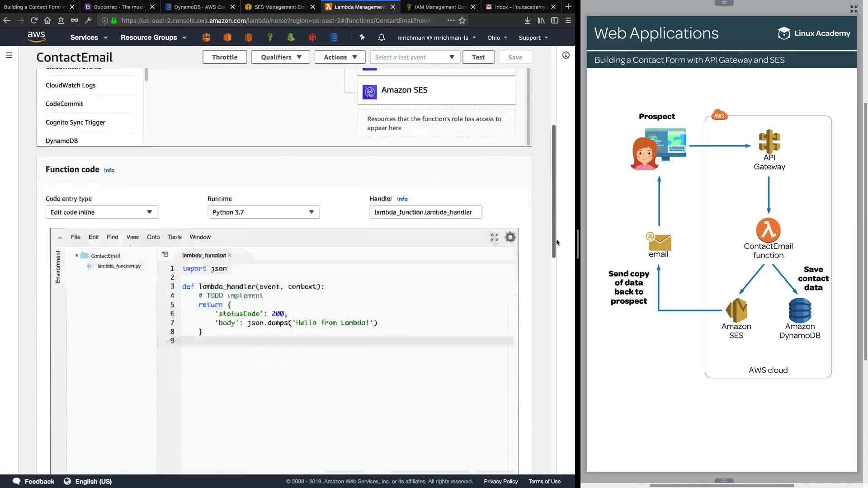868x488 pixels.
Task: Open the Select a test event dropdown
Action: (x=415, y=57)
